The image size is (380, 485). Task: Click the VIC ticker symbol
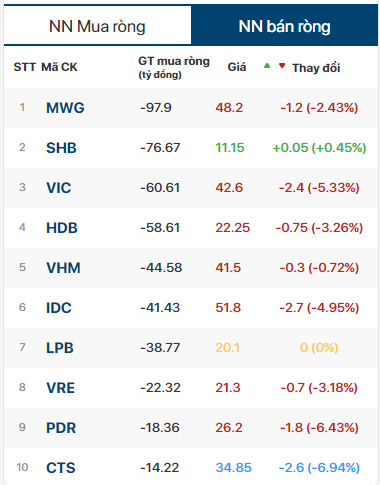tap(59, 188)
